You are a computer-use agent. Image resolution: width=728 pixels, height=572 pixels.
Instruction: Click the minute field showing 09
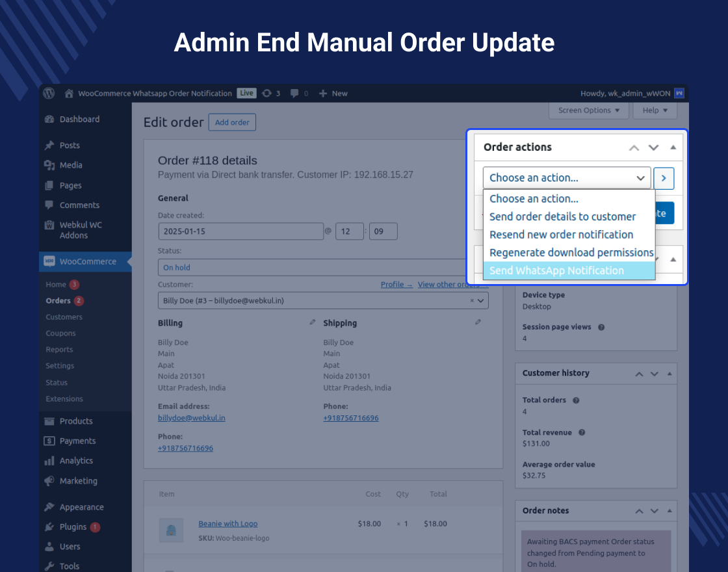click(x=383, y=231)
